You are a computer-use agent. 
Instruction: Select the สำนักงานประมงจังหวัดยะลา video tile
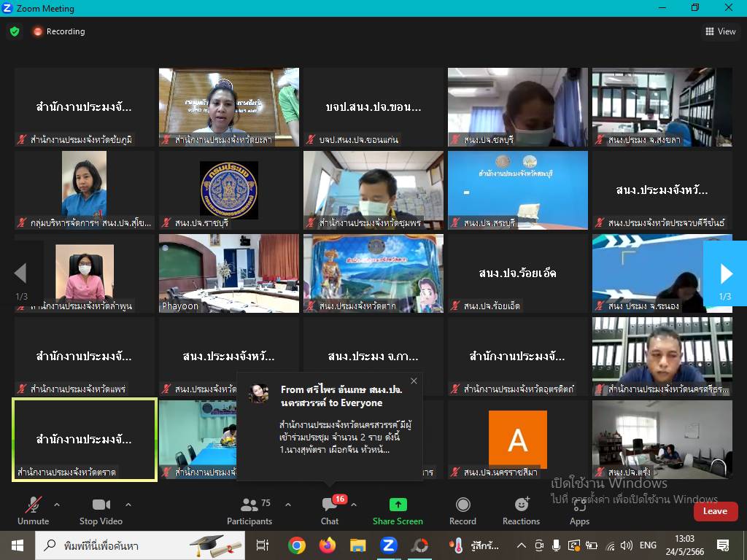(x=229, y=107)
